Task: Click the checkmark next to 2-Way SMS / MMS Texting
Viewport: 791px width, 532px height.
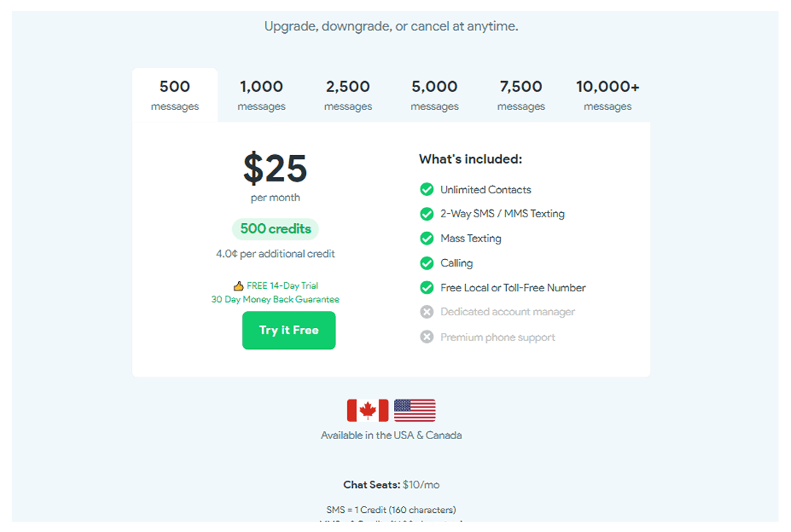Action: (427, 214)
